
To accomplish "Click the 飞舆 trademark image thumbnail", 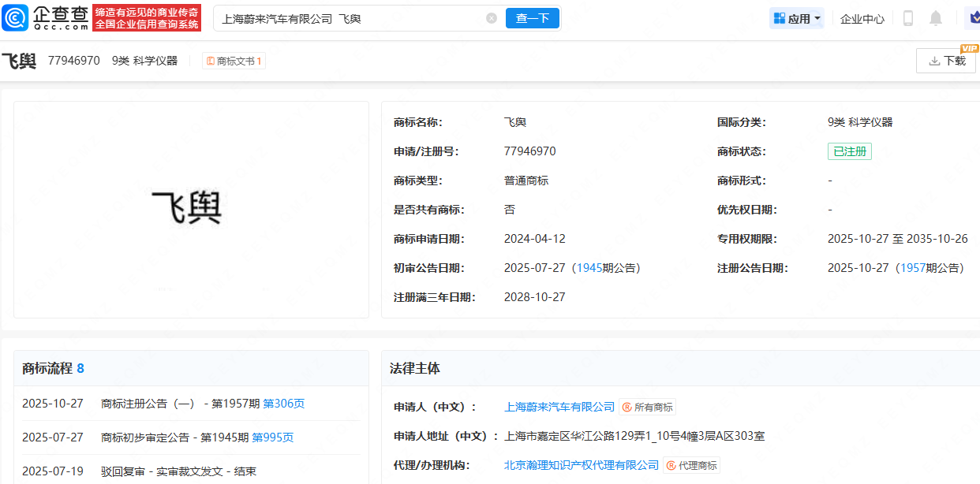I will coord(187,209).
